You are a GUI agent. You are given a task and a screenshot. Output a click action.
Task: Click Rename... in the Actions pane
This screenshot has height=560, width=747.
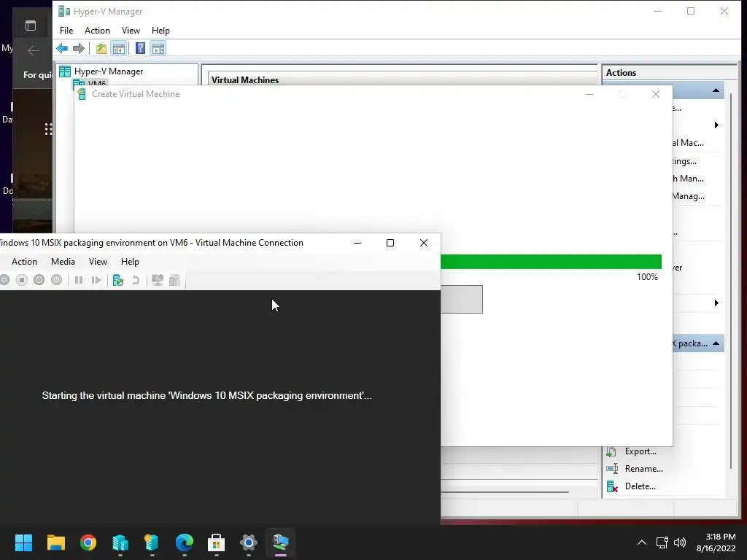point(644,469)
